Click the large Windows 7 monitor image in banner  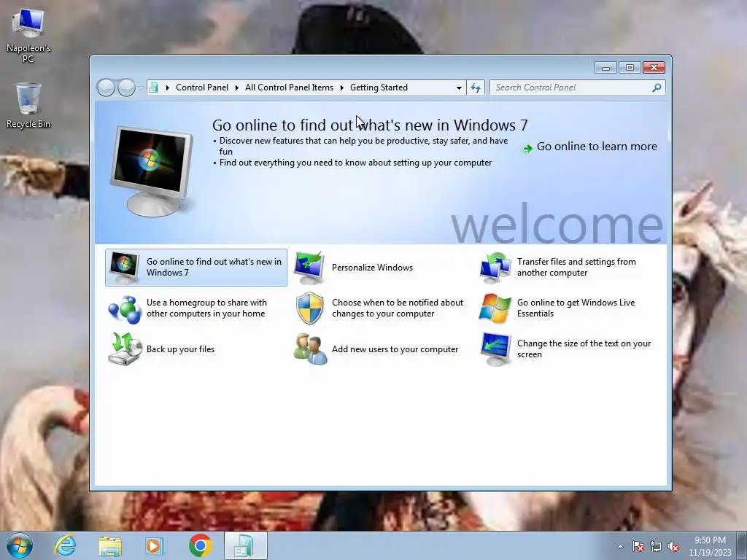click(x=152, y=171)
